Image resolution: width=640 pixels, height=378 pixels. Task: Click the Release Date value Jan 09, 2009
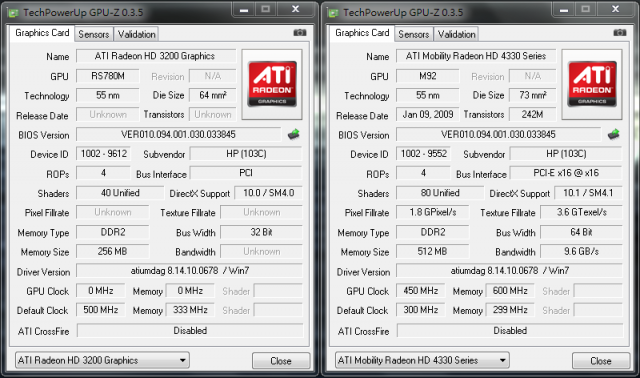pyautogui.click(x=428, y=115)
